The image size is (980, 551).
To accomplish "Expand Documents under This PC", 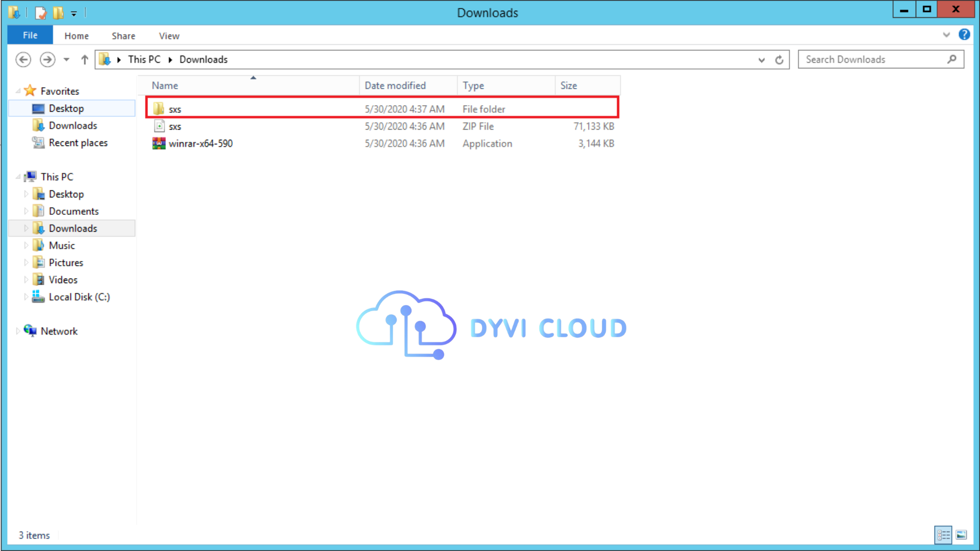I will (x=26, y=211).
